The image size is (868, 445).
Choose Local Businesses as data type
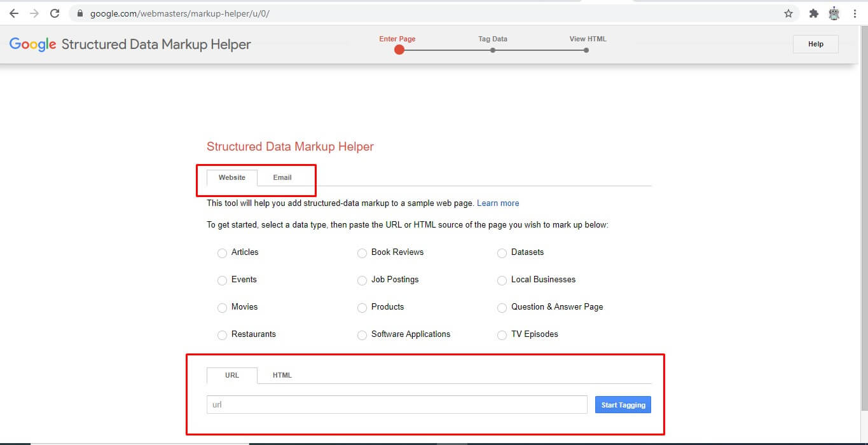pos(502,280)
